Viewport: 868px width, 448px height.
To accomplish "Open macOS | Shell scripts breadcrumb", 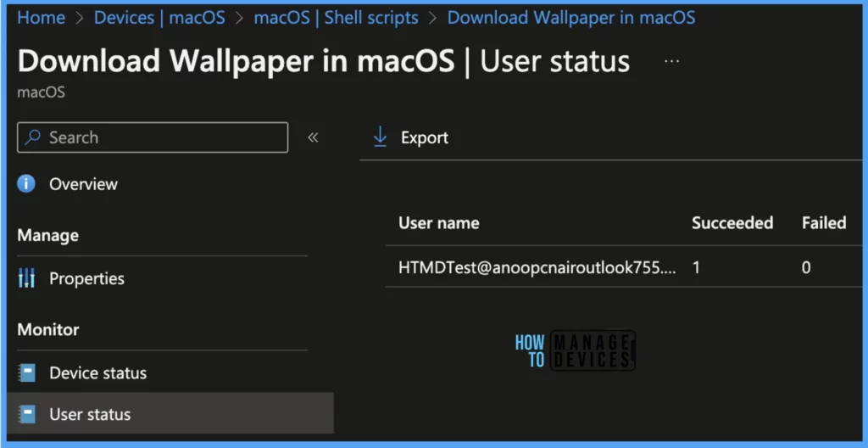I will (x=336, y=18).
